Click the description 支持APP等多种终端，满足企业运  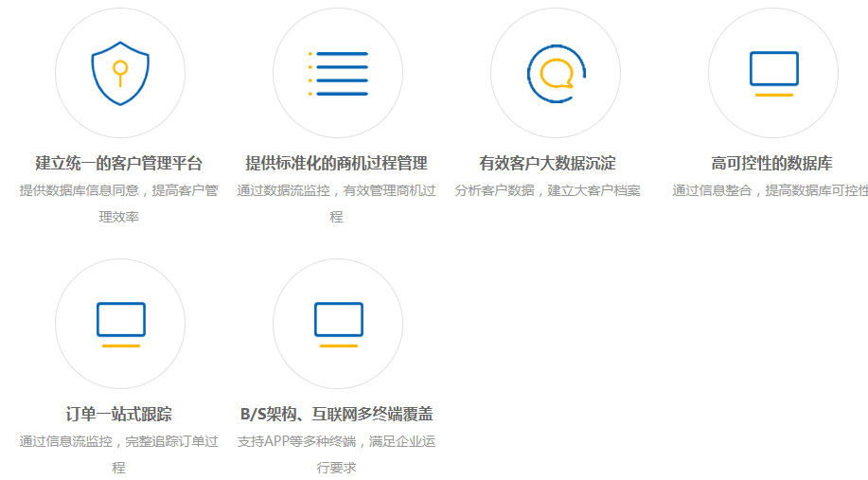[x=337, y=441]
